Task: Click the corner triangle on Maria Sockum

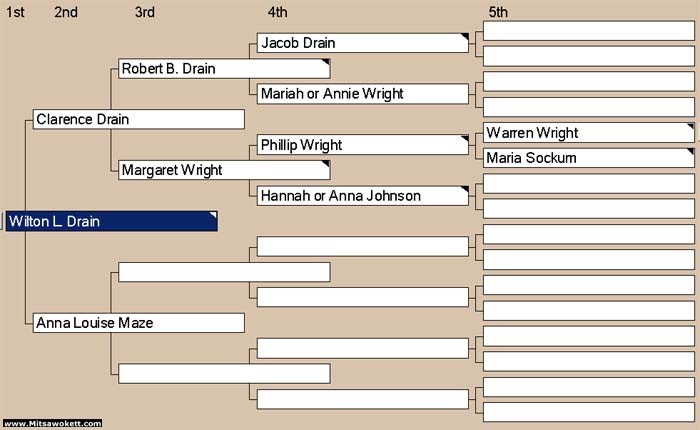Action: click(690, 152)
